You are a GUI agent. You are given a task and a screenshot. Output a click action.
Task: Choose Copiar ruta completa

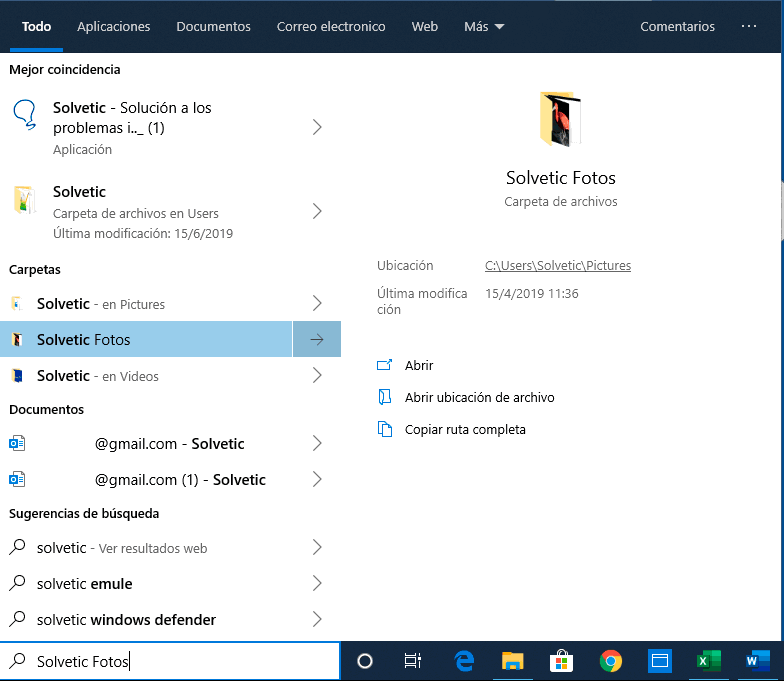click(x=465, y=430)
